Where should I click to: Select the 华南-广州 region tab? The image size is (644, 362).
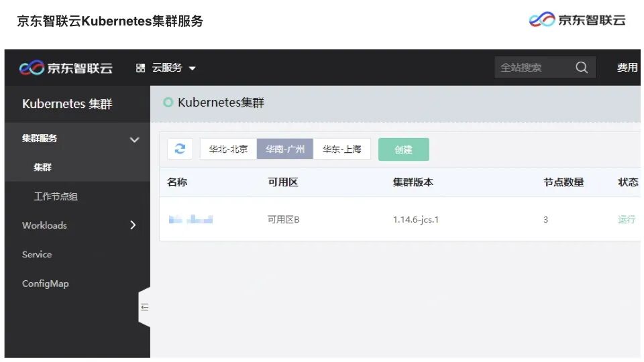pyautogui.click(x=285, y=149)
